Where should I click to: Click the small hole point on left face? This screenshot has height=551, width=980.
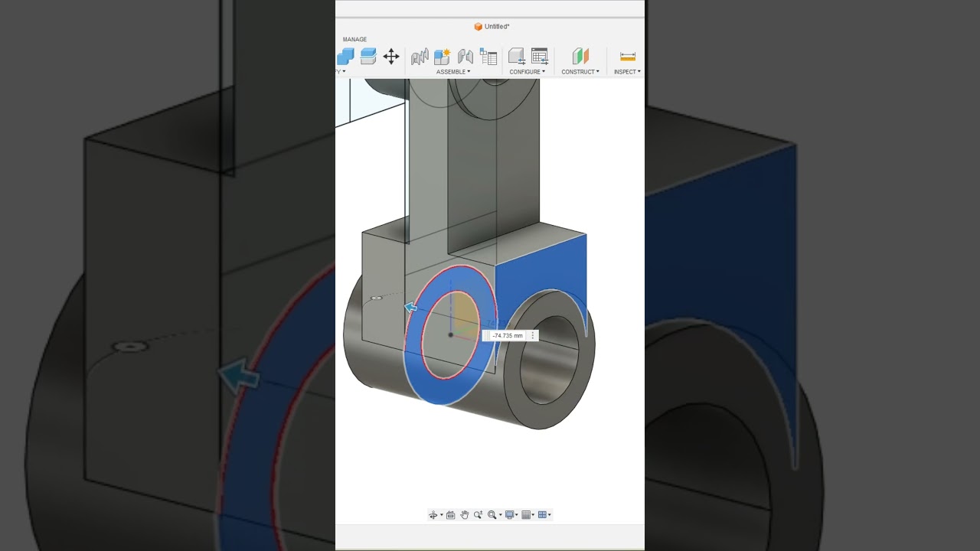[376, 298]
